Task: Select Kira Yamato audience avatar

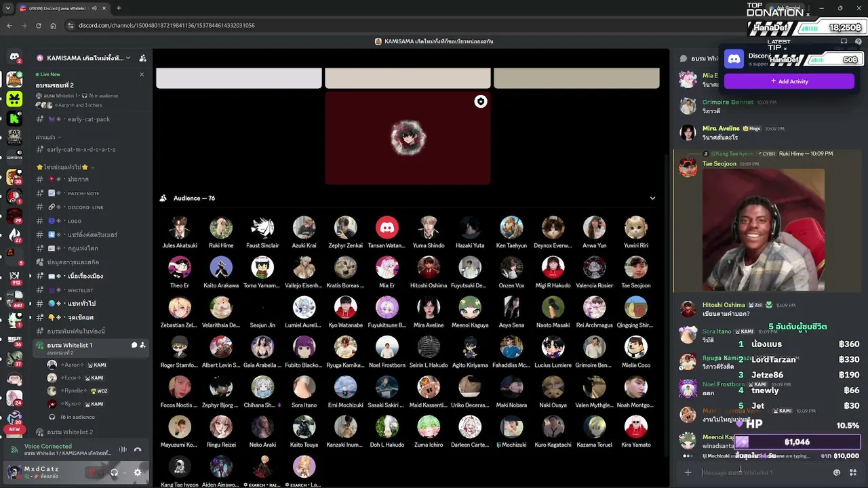Action: [636, 427]
